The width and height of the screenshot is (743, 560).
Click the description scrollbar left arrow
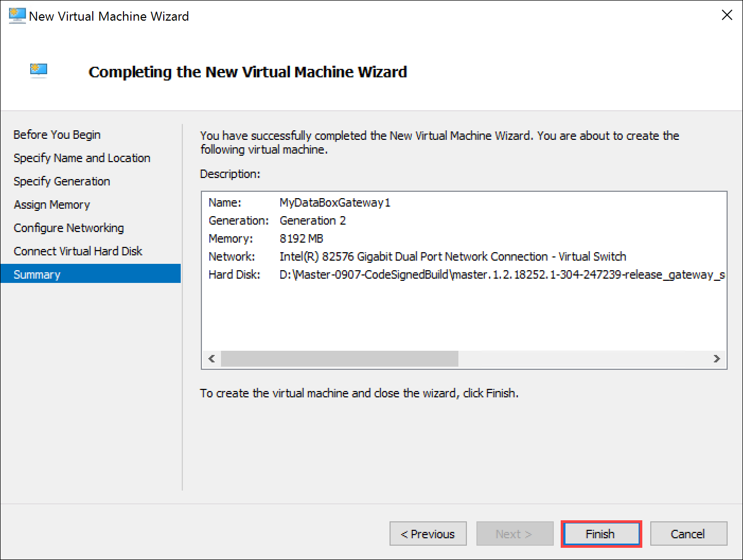(x=211, y=359)
